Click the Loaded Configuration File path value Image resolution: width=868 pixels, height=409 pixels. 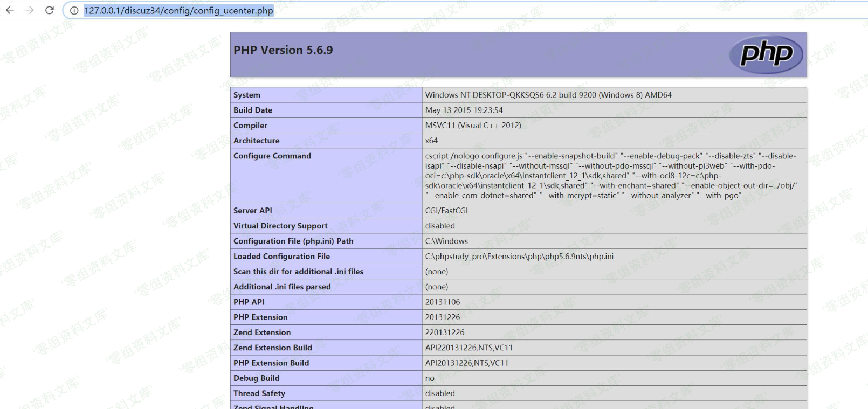coord(519,257)
